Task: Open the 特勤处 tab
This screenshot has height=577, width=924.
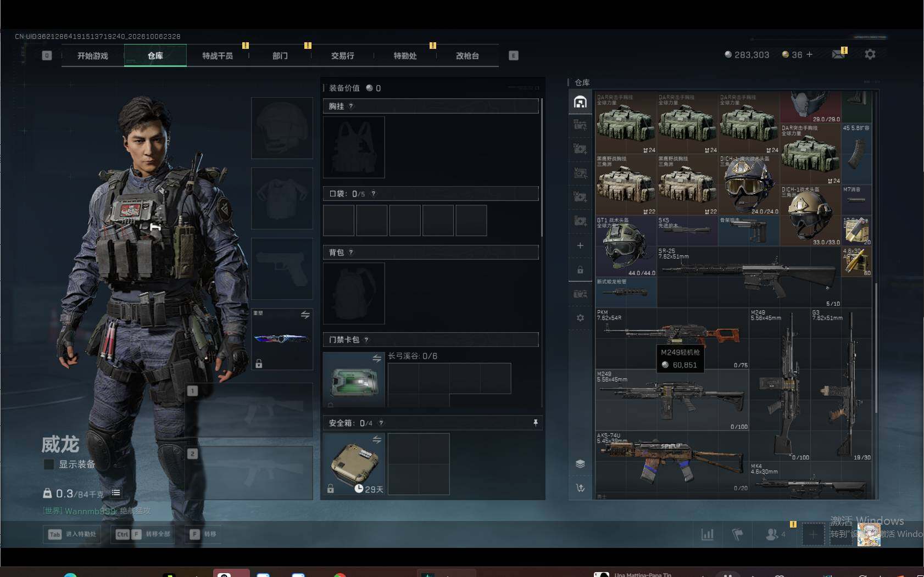Action: click(405, 56)
